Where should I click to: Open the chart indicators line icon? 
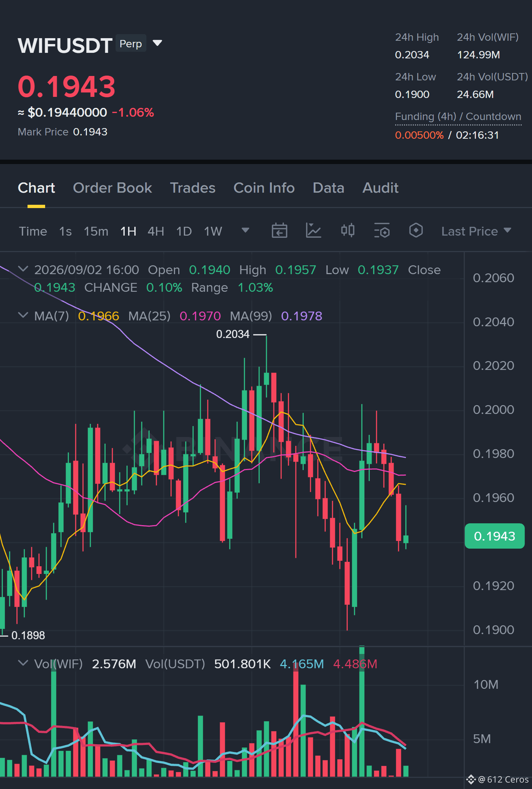click(313, 231)
